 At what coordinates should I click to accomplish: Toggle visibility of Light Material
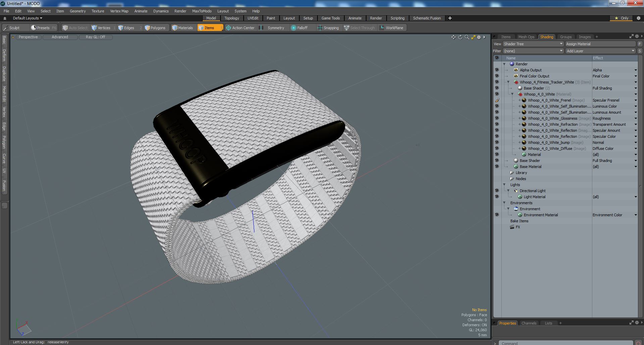(x=497, y=197)
